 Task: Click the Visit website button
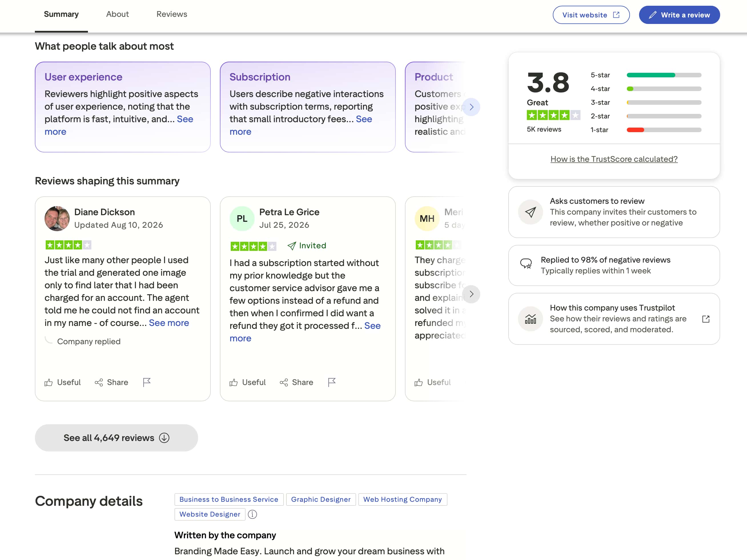pyautogui.click(x=591, y=15)
